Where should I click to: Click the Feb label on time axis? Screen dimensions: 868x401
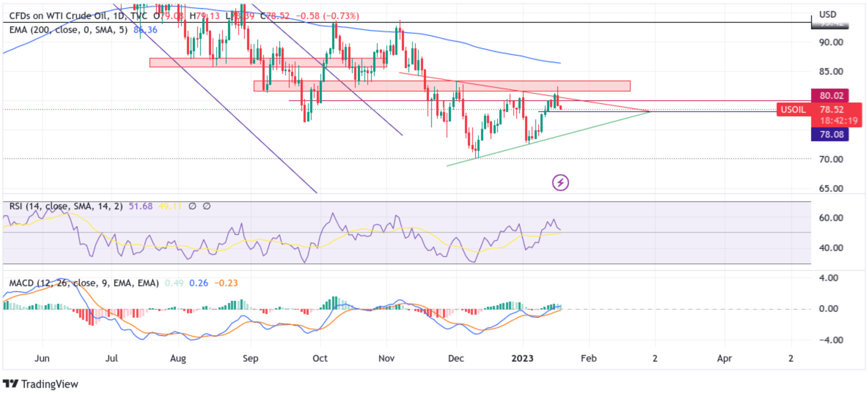(x=589, y=358)
